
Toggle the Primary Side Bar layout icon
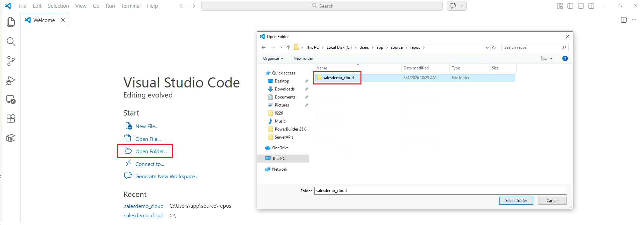[x=570, y=6]
